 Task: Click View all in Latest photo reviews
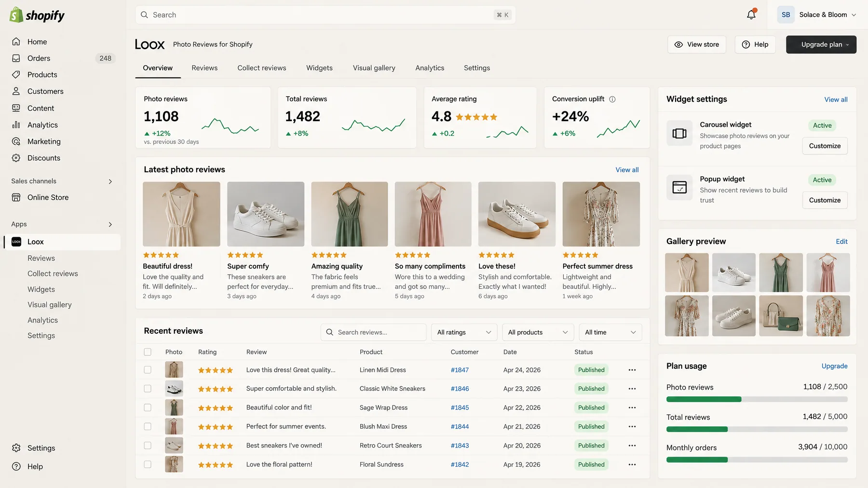[x=627, y=170]
